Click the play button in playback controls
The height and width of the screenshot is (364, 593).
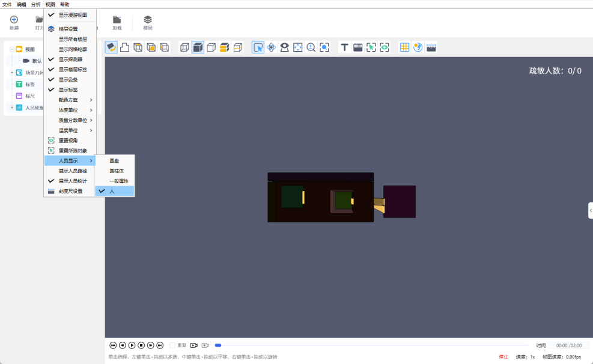(x=132, y=345)
